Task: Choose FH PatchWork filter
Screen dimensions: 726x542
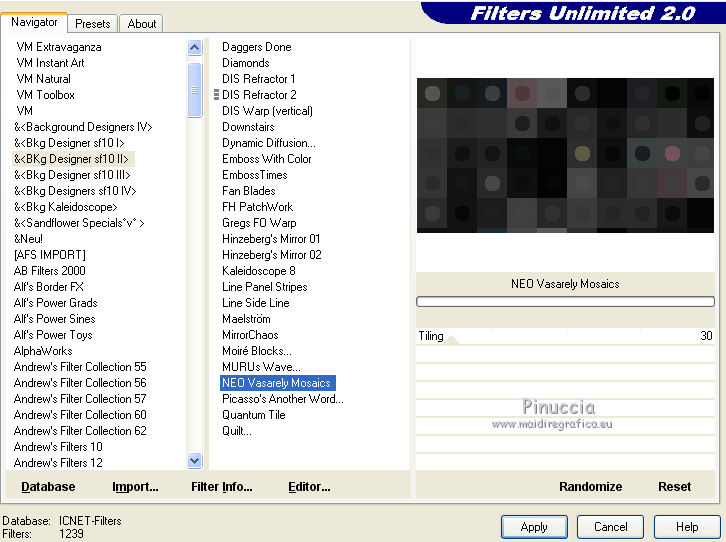Action: point(257,206)
